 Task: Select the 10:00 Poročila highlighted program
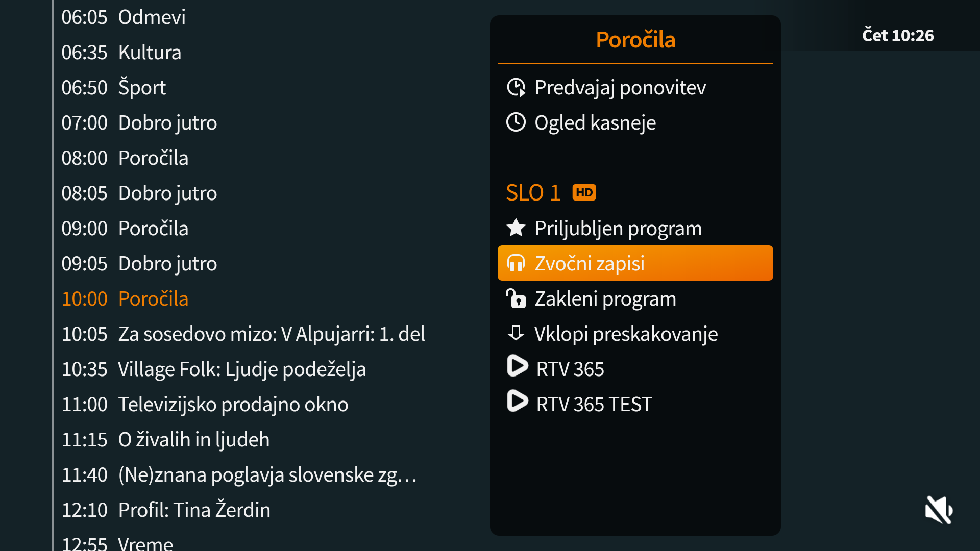coord(125,299)
